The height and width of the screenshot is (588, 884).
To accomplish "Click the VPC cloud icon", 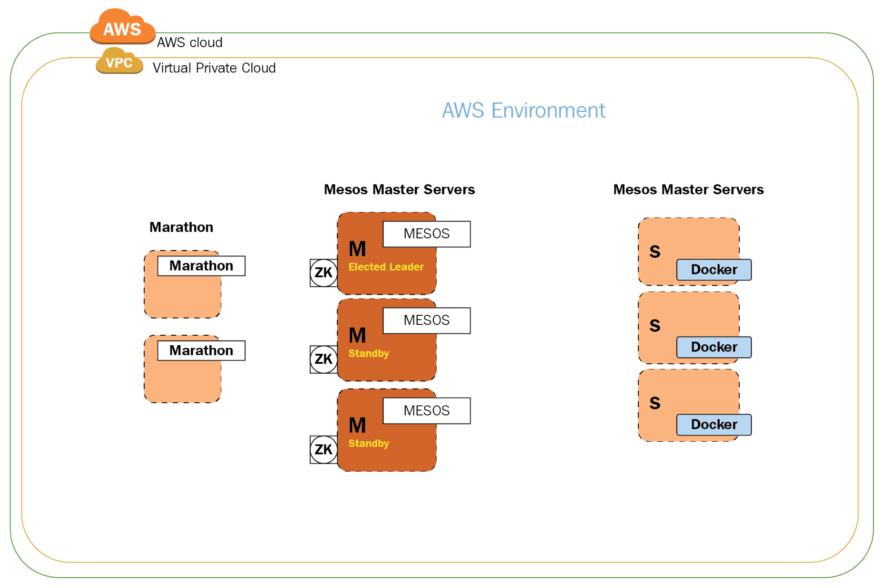I will pyautogui.click(x=119, y=61).
